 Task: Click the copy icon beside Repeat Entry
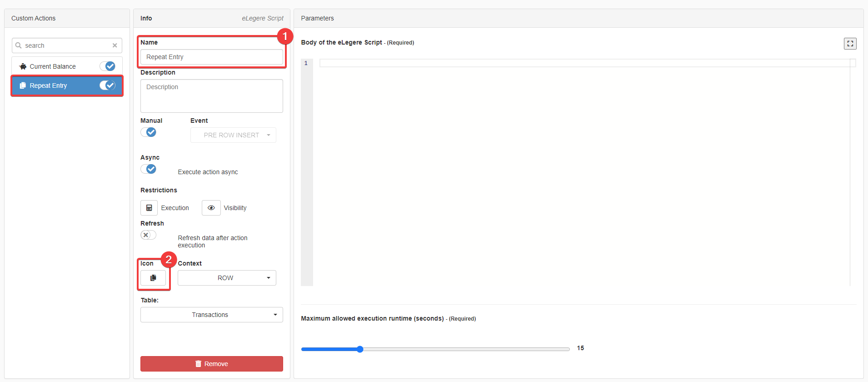point(23,85)
